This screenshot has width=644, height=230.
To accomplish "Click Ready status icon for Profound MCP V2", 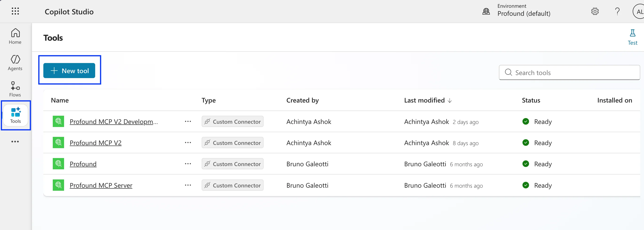I will [526, 143].
